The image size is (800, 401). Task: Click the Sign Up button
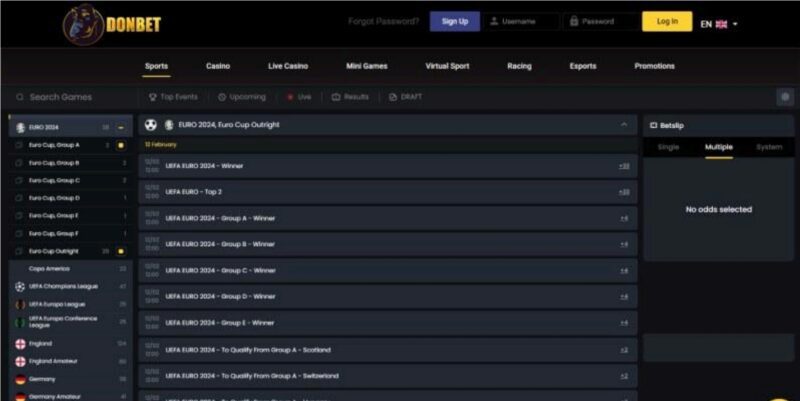pos(454,21)
